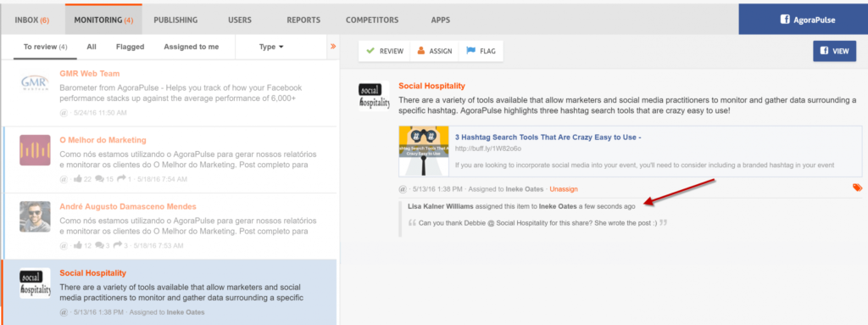Select the Monitoring tab
Image resolution: width=868 pixels, height=325 pixels.
click(103, 20)
